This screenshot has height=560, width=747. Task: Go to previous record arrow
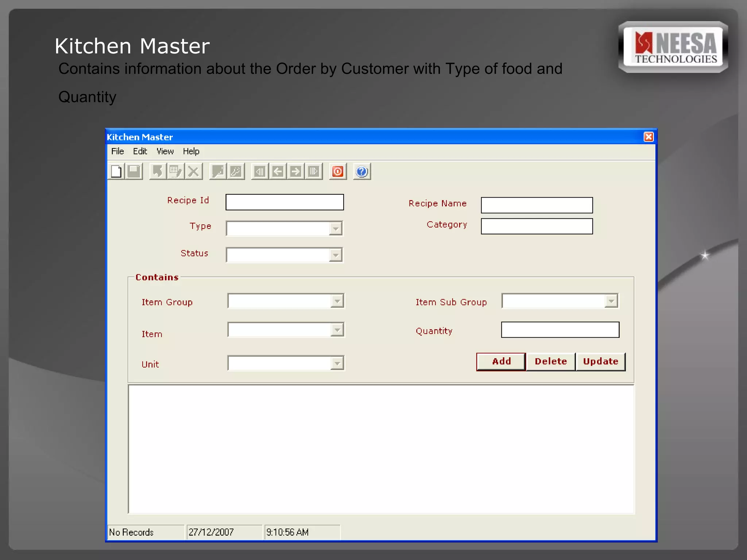(278, 171)
